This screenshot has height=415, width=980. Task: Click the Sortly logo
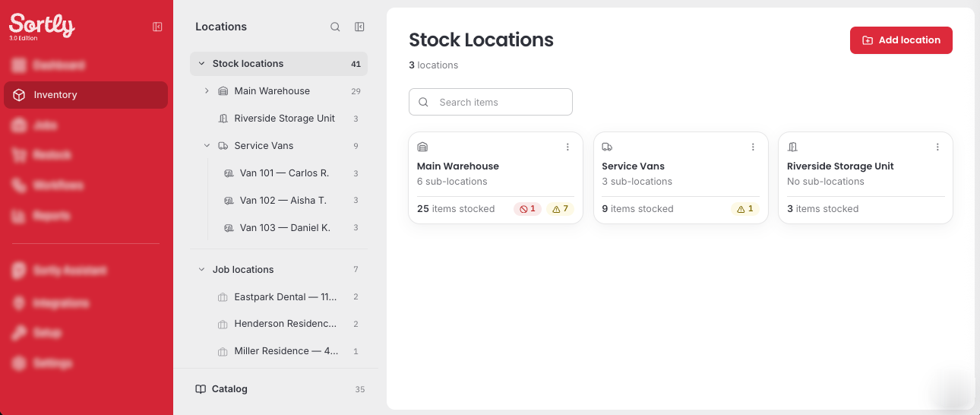coord(42,27)
